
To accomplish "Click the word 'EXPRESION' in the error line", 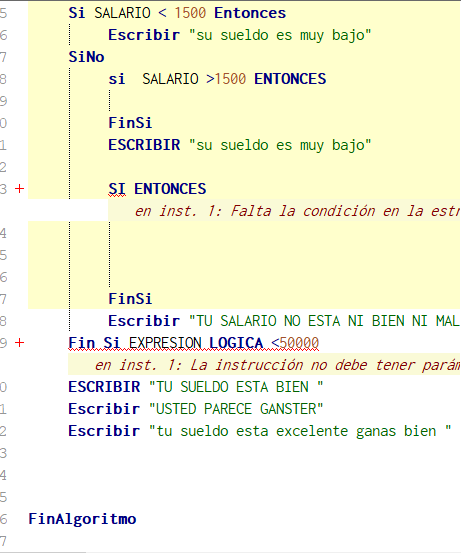I will (x=165, y=343).
